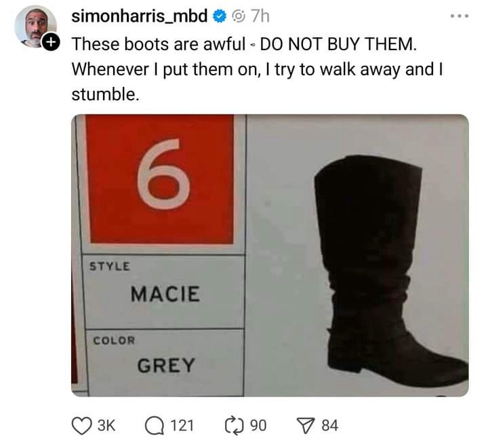Open the simonharris_mbd username link
488x448 pixels.
[139, 16]
